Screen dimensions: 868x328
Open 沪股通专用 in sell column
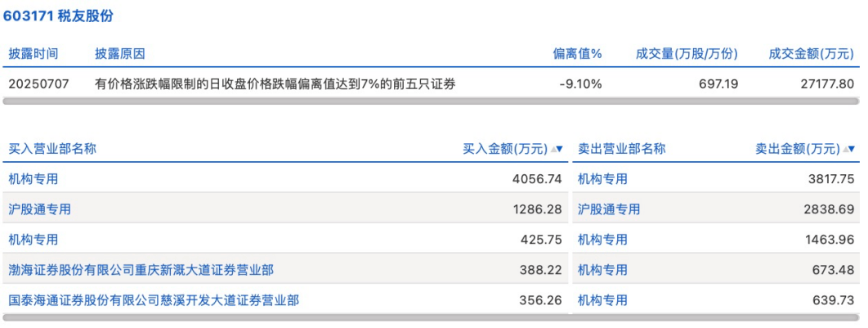[609, 209]
